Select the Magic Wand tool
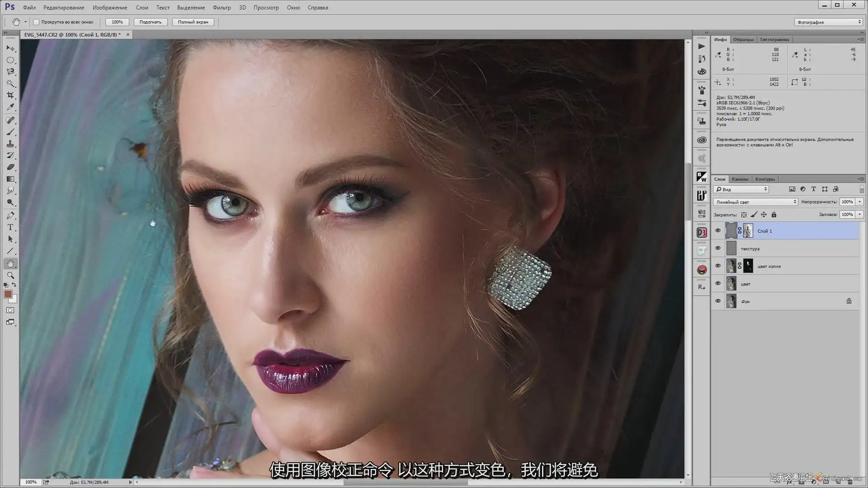This screenshot has width=868, height=488. click(x=10, y=84)
